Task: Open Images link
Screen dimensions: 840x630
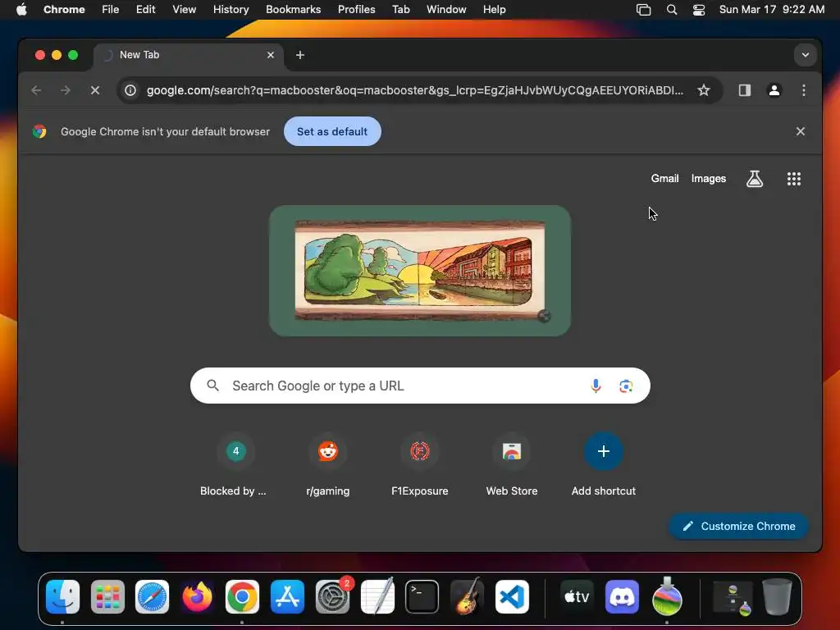Action: 708,178
